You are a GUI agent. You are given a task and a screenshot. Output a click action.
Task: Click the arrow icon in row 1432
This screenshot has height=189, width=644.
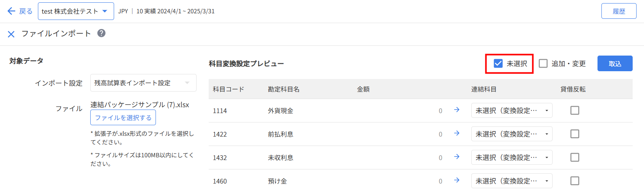(456, 157)
